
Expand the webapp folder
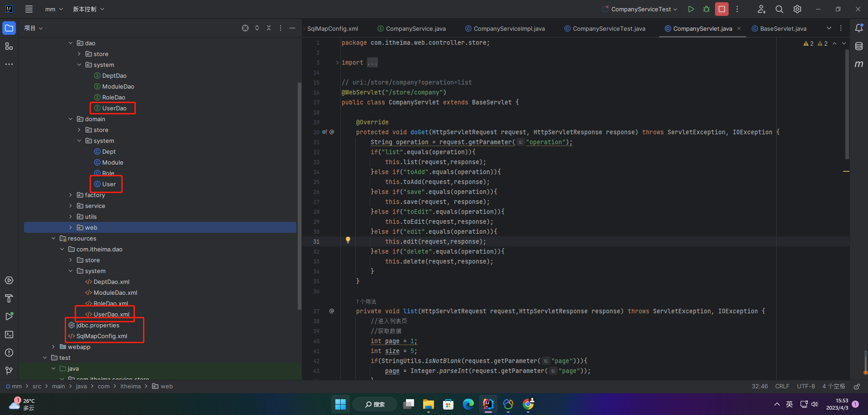click(x=53, y=347)
